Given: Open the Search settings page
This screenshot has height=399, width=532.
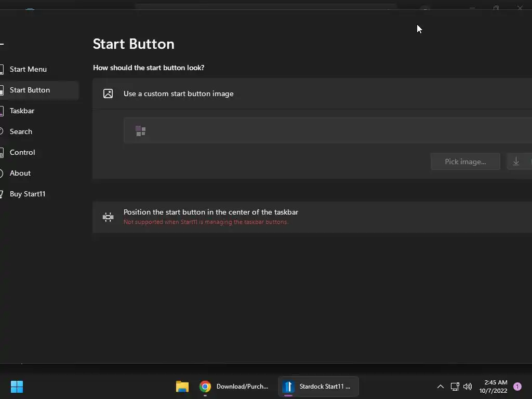Looking at the screenshot, I should pos(21,131).
